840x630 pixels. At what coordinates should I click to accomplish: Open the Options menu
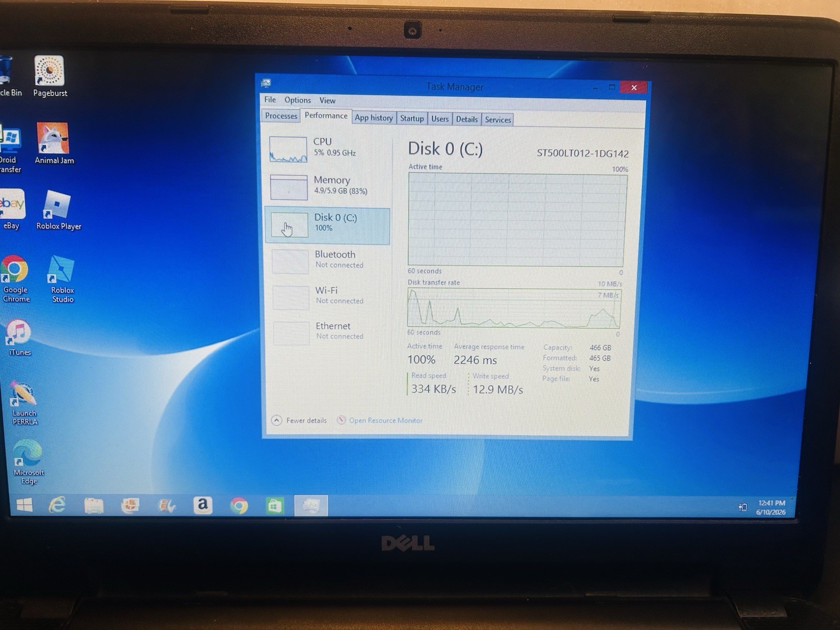point(298,100)
